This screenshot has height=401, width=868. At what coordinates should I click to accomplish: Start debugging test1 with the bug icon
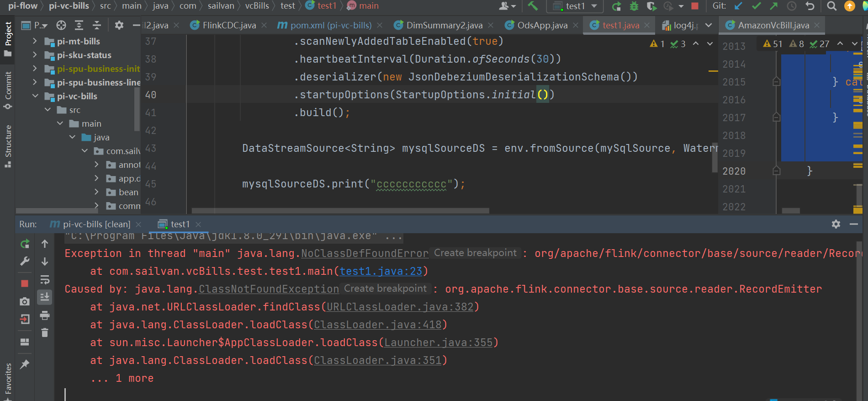(x=634, y=6)
